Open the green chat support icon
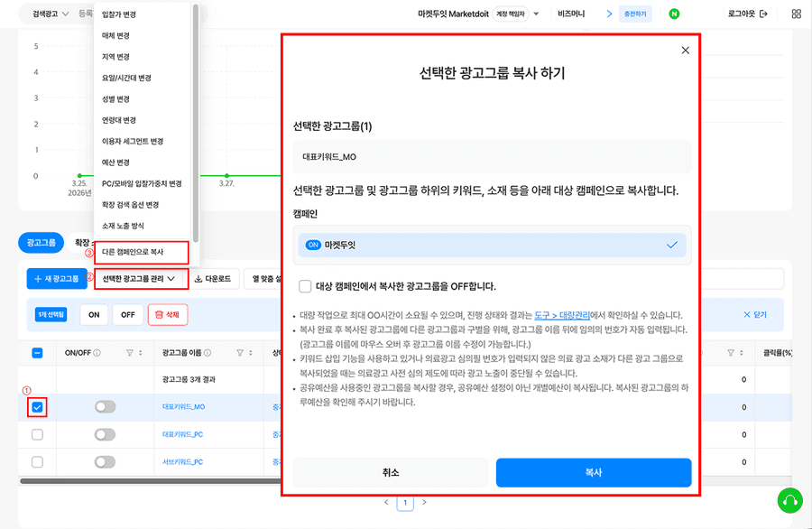The height and width of the screenshot is (529, 812). click(x=789, y=500)
